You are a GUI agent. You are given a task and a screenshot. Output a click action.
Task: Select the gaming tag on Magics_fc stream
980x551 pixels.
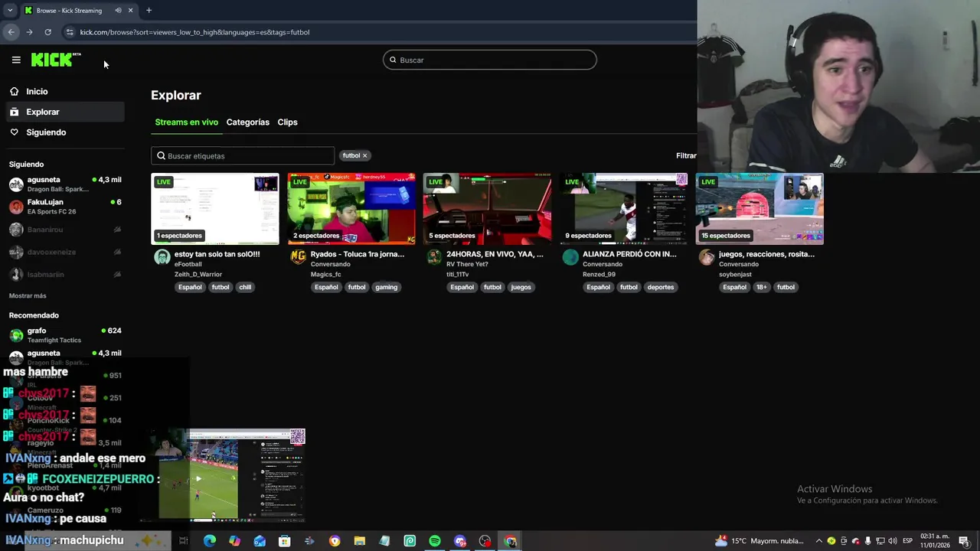click(x=386, y=287)
